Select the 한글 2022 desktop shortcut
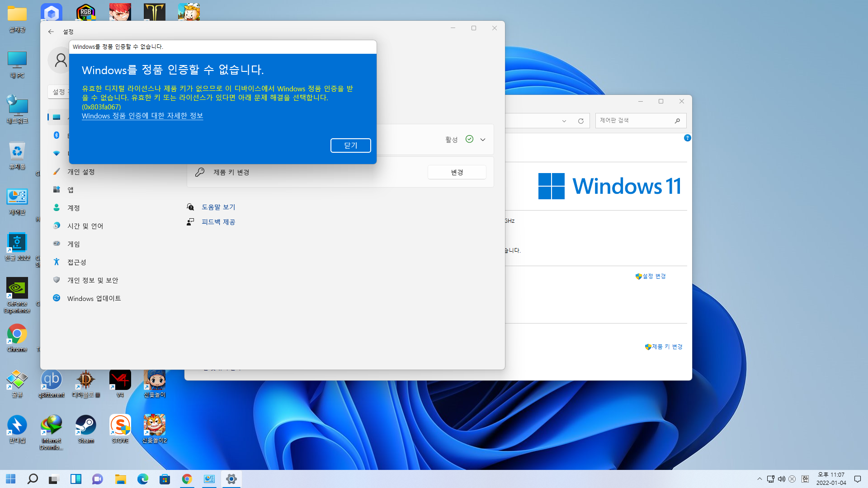This screenshot has width=868, height=488. (17, 247)
